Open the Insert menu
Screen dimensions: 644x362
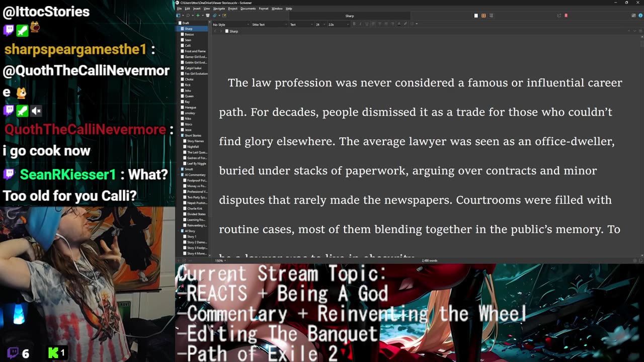pos(197,9)
